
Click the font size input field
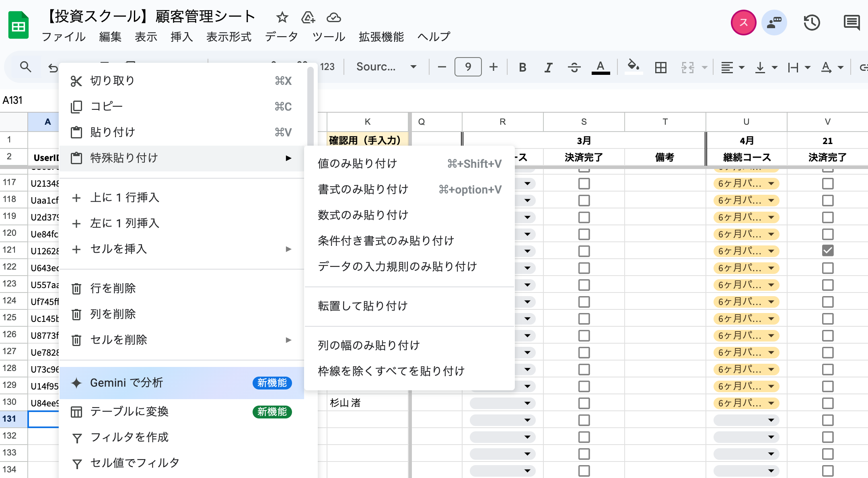(468, 67)
